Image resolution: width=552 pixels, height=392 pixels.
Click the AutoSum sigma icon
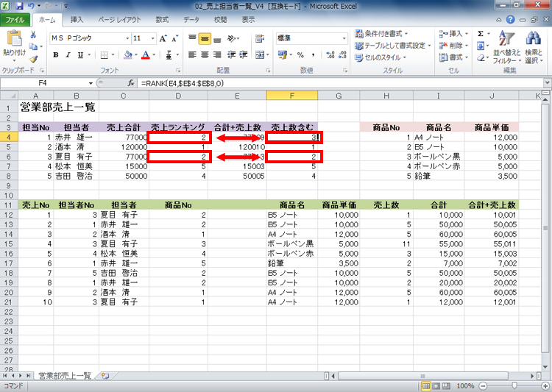(x=481, y=34)
